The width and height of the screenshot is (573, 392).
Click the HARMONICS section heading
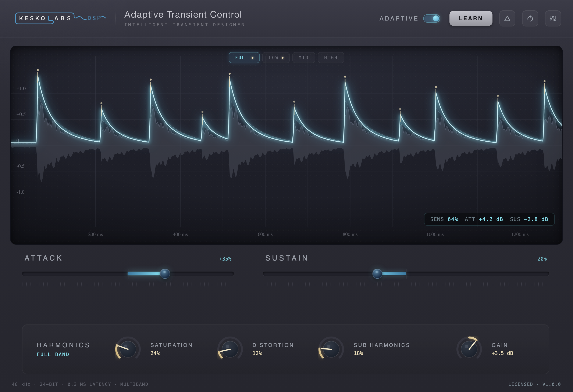pos(63,345)
